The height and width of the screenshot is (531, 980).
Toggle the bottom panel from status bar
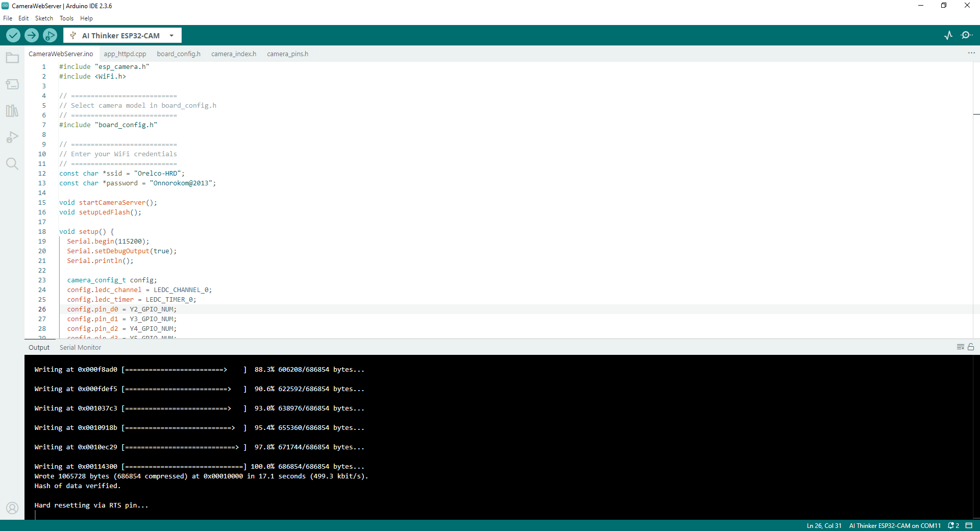pyautogui.click(x=969, y=525)
